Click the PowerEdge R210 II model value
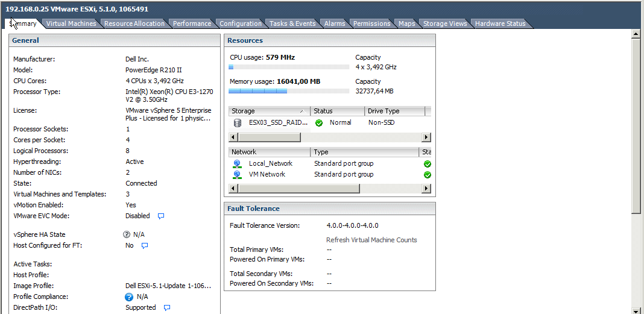 [154, 70]
